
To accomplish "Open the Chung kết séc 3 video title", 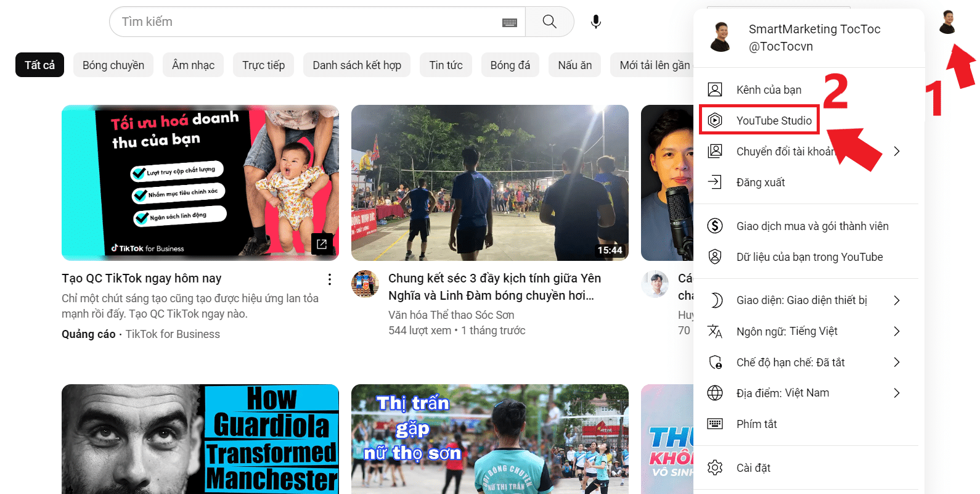I will [494, 287].
